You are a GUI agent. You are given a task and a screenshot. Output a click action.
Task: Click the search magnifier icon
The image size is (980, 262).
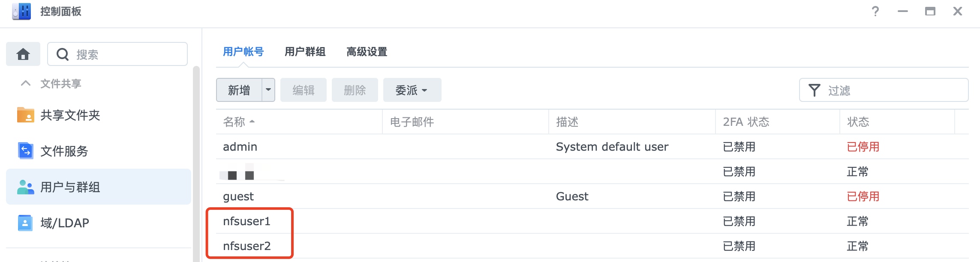(63, 54)
